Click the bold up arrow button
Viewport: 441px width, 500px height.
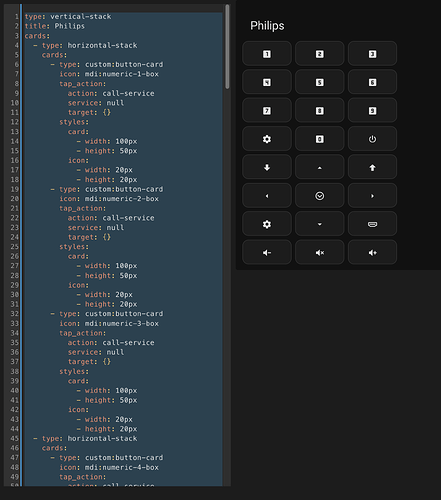coord(372,167)
